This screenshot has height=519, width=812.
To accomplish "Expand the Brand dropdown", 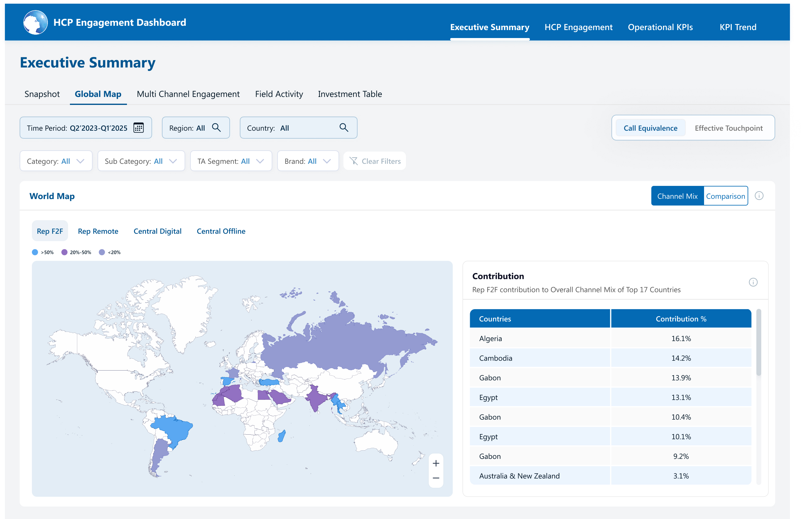I will pyautogui.click(x=308, y=161).
